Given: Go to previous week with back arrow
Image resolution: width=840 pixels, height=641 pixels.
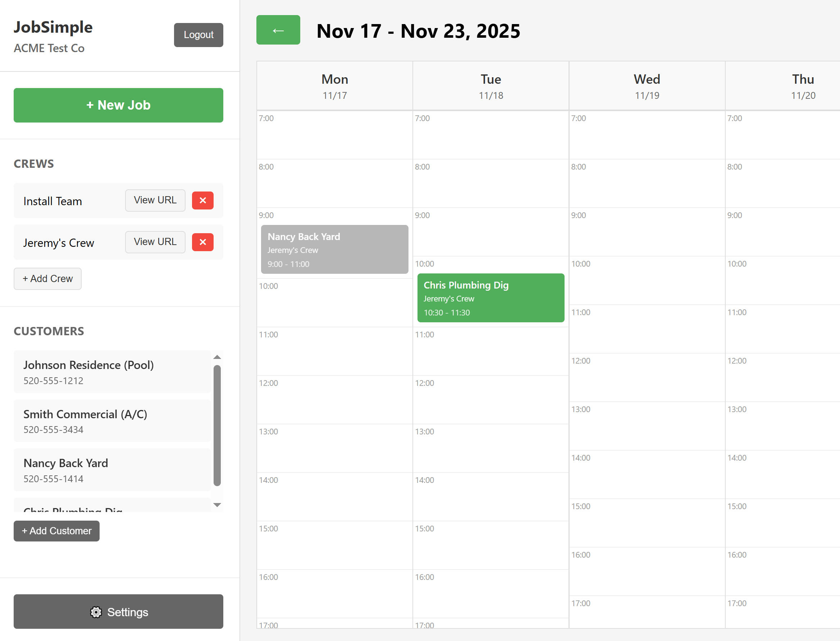Looking at the screenshot, I should [x=278, y=30].
